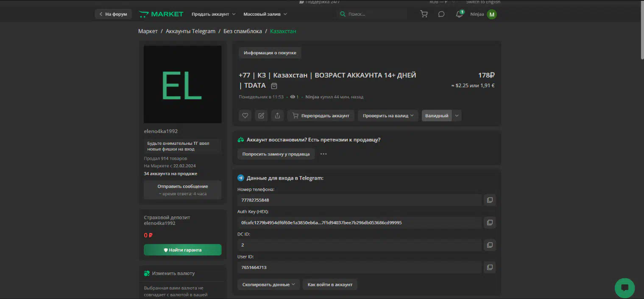Open the green live chat widget
Image resolution: width=644 pixels, height=299 pixels.
624,288
